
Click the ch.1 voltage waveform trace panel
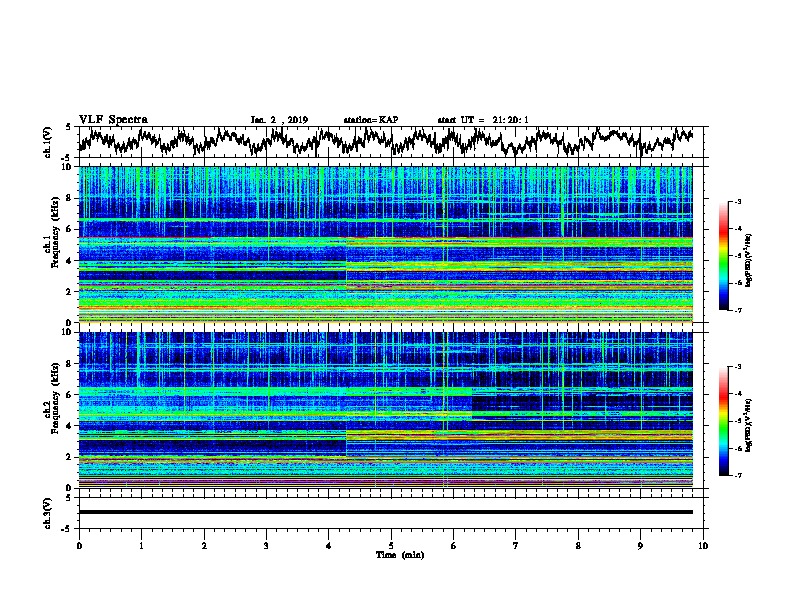[391, 142]
